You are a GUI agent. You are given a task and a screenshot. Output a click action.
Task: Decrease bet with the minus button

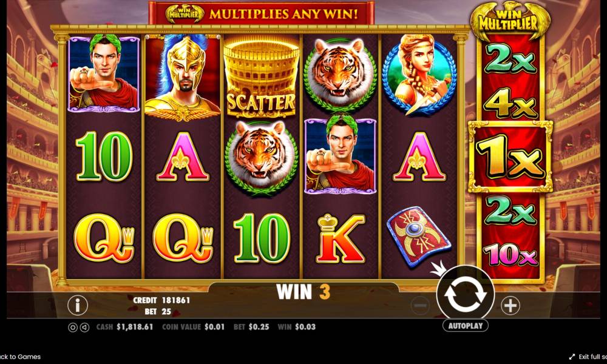pyautogui.click(x=420, y=306)
